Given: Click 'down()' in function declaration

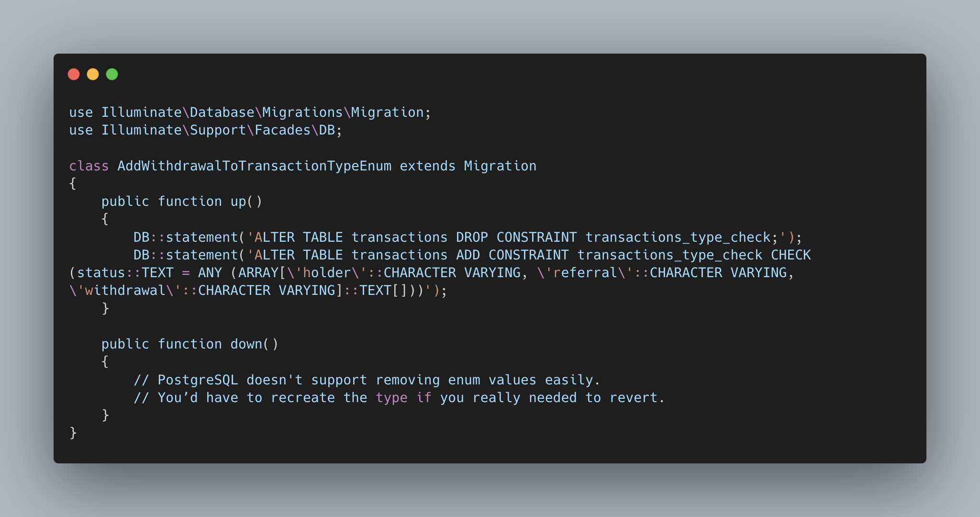Looking at the screenshot, I should pos(255,344).
